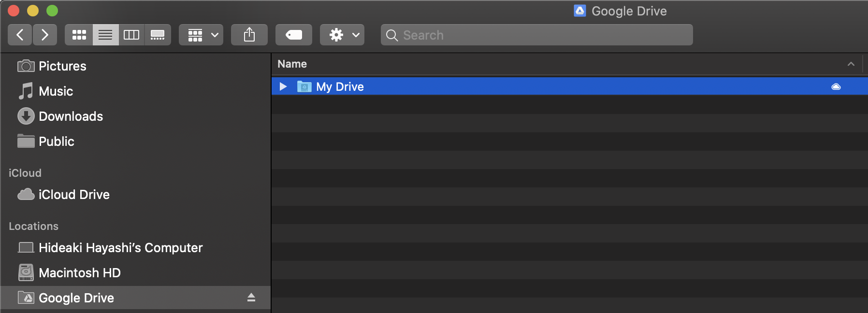Click the iCloud section header
This screenshot has width=868, height=313.
point(25,173)
